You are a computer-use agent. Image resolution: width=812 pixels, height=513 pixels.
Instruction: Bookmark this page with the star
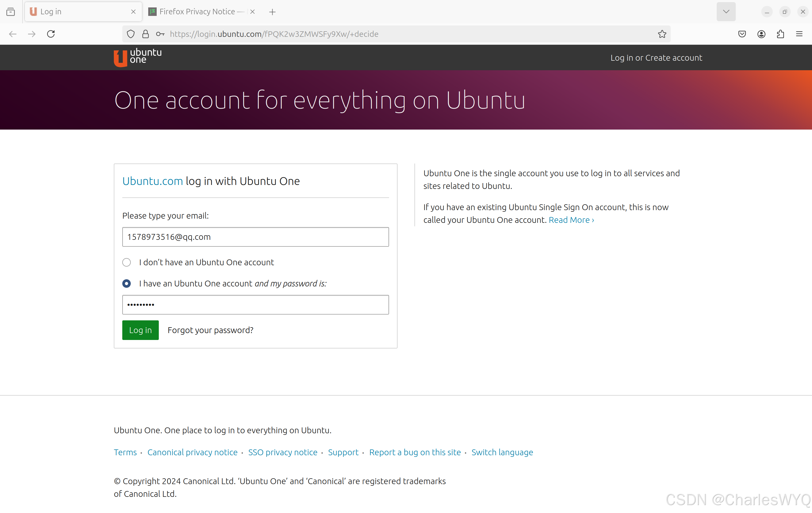point(662,34)
